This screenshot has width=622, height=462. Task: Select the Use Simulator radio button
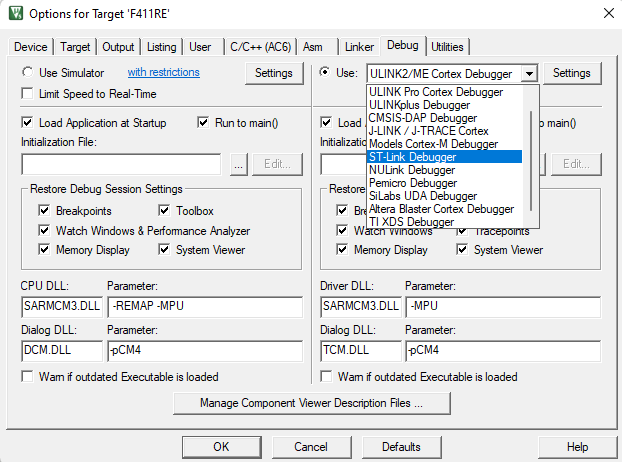click(28, 73)
